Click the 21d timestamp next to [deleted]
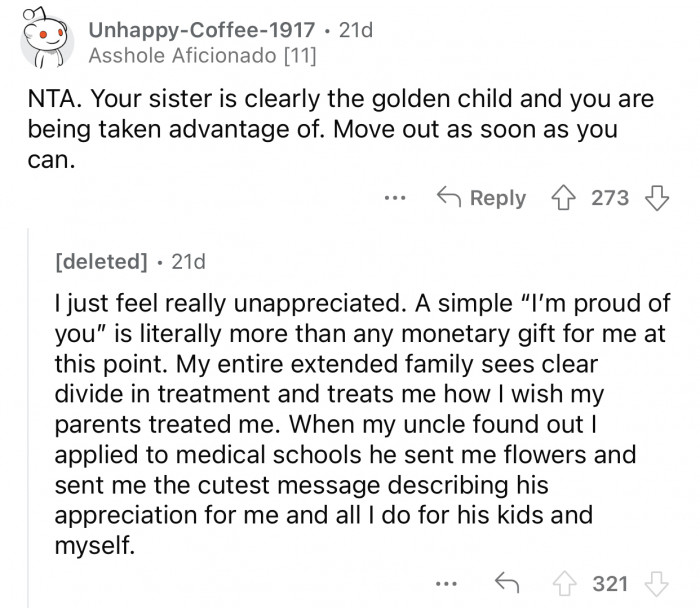 (189, 262)
